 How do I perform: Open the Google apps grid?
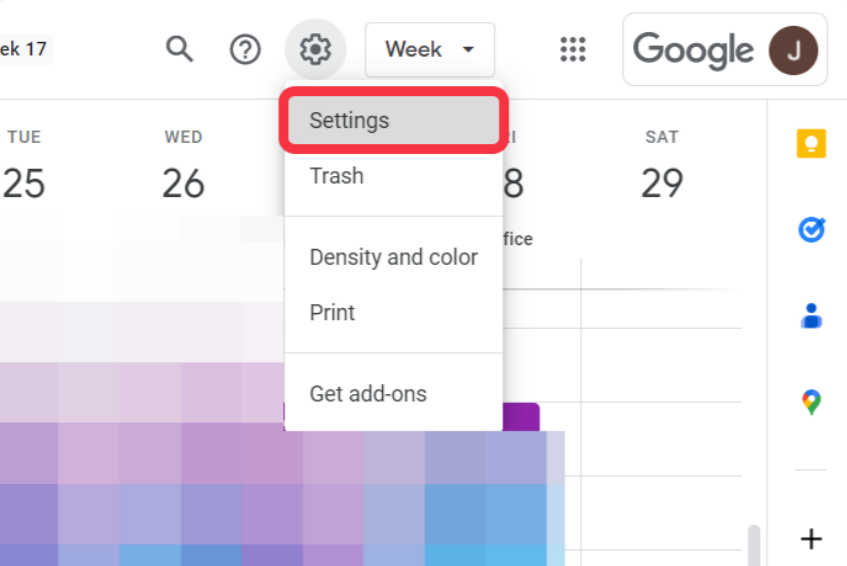[572, 49]
